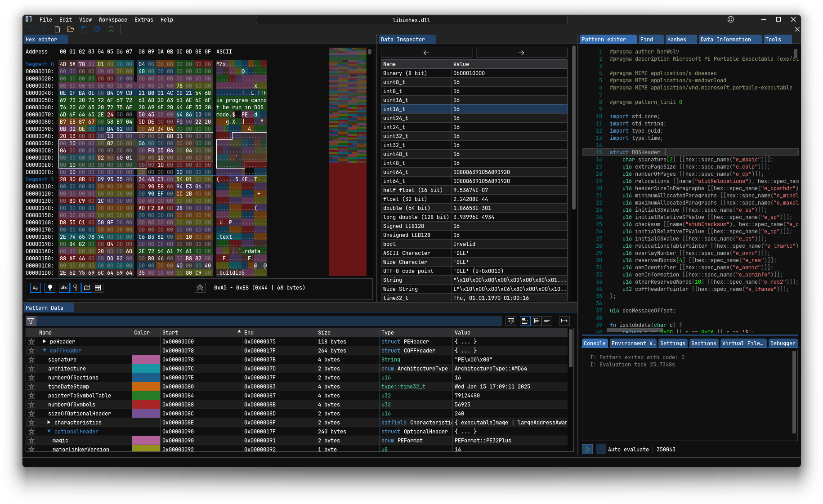Image resolution: width=823 pixels, height=504 pixels.
Task: Click the pattern data filter funnel icon
Action: pos(31,321)
